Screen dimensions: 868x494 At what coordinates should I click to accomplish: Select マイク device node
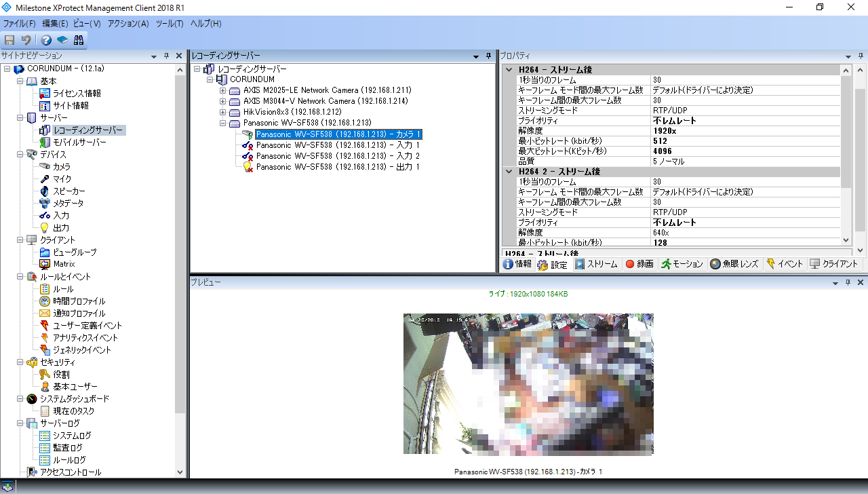(x=62, y=179)
